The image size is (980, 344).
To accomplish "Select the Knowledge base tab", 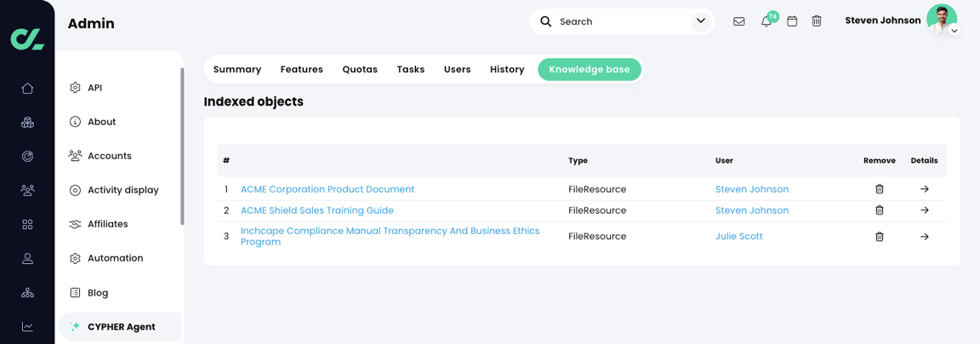I will click(590, 70).
